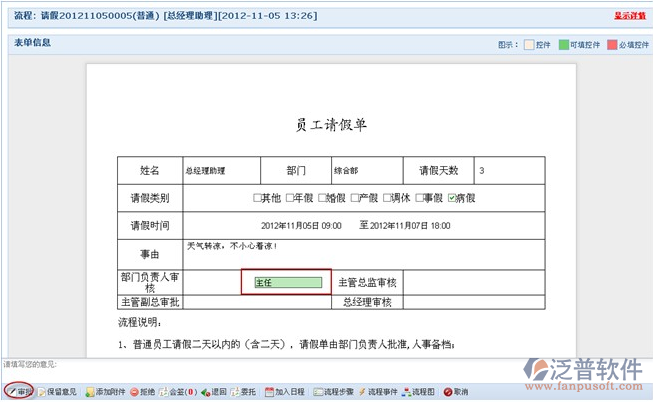
Task: Click the 表单信息 section header
Action: (32, 42)
